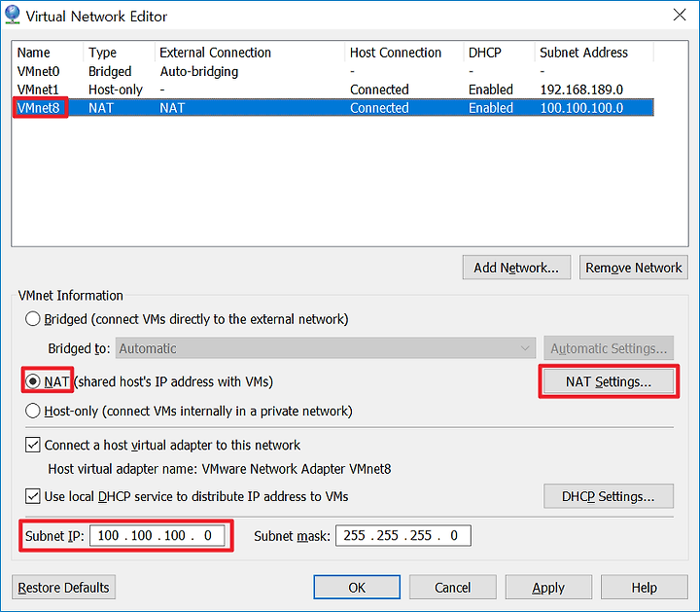
Task: Open DHCP Settings
Action: click(x=609, y=496)
